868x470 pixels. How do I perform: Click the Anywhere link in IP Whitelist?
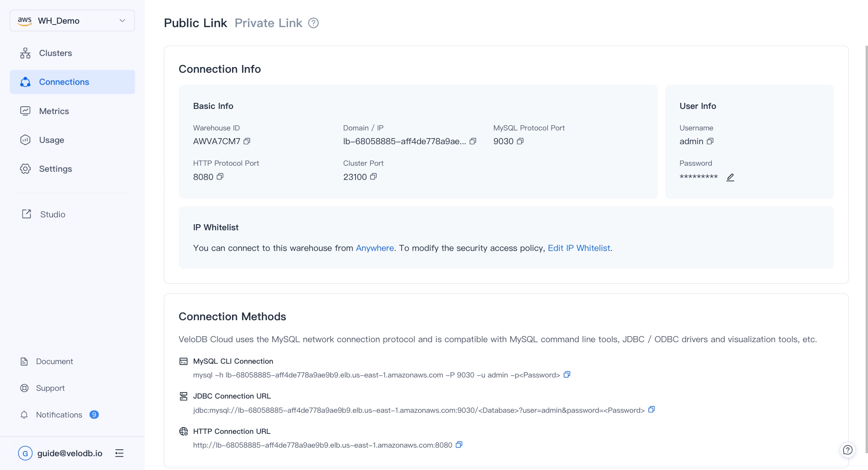click(x=375, y=248)
